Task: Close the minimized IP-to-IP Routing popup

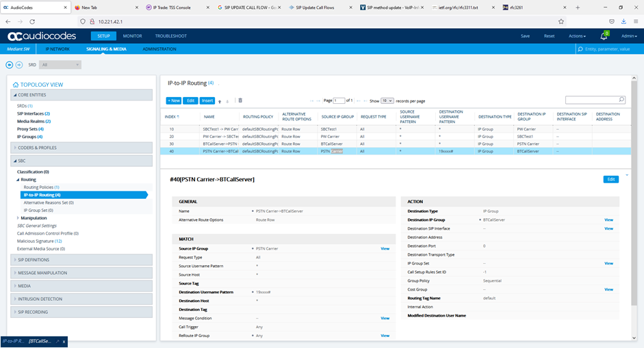Action: [64, 341]
